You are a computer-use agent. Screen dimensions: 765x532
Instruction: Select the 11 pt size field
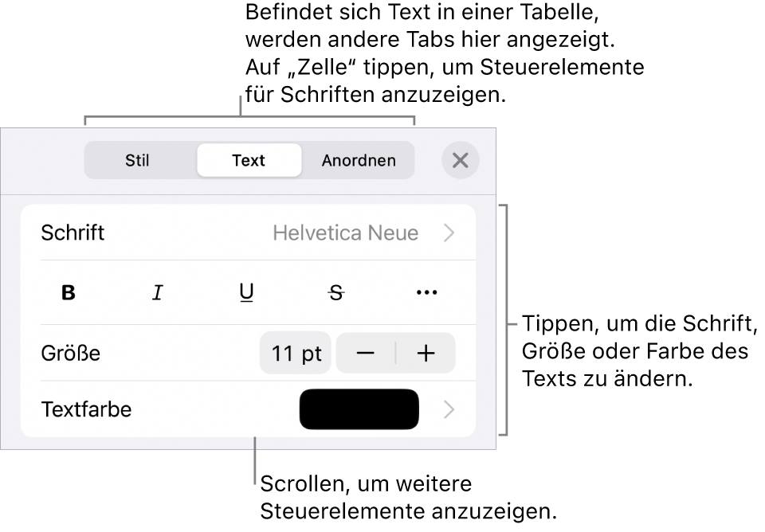[x=296, y=353]
